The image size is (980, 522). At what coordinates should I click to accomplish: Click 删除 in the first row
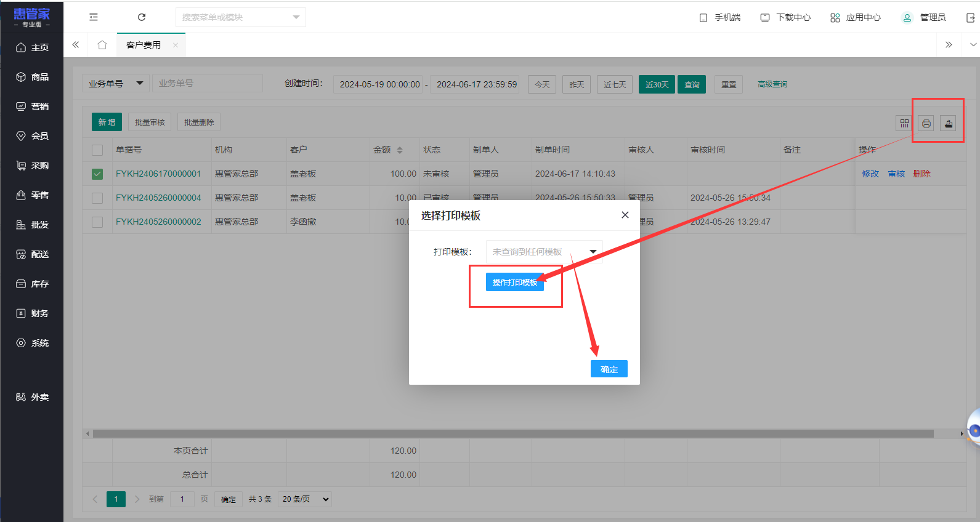pyautogui.click(x=921, y=174)
